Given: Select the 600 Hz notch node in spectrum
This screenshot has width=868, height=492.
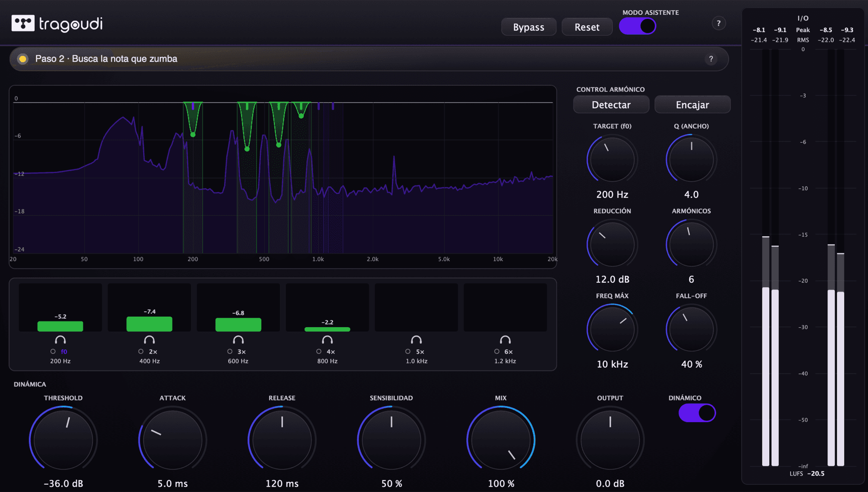Looking at the screenshot, I should coord(279,145).
